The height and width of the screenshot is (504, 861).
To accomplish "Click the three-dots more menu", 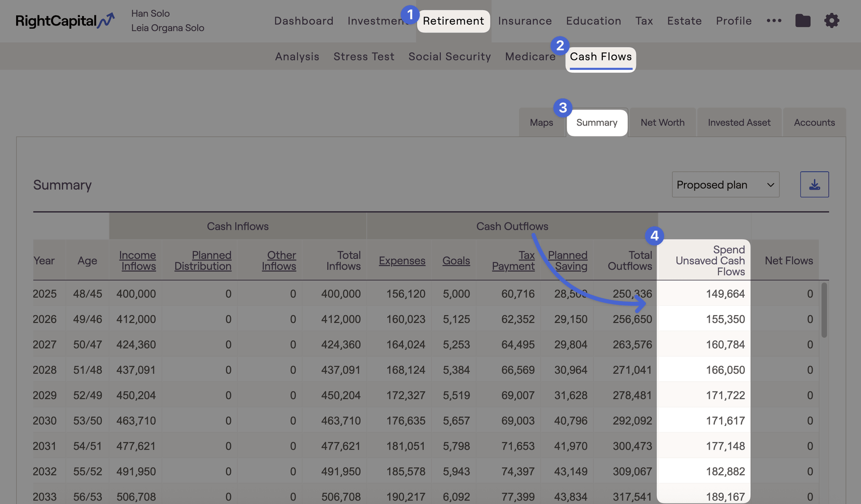I will [774, 21].
